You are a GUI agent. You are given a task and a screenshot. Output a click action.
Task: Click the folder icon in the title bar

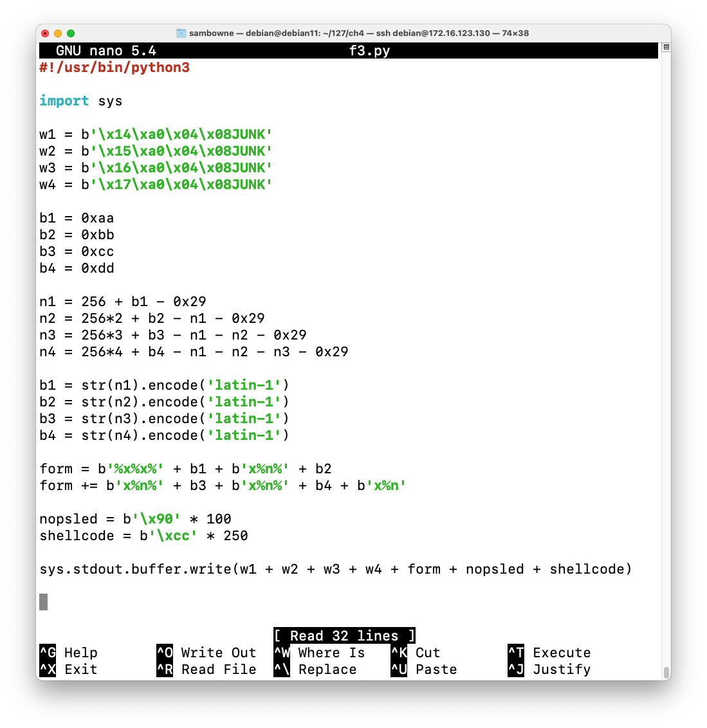[181, 33]
